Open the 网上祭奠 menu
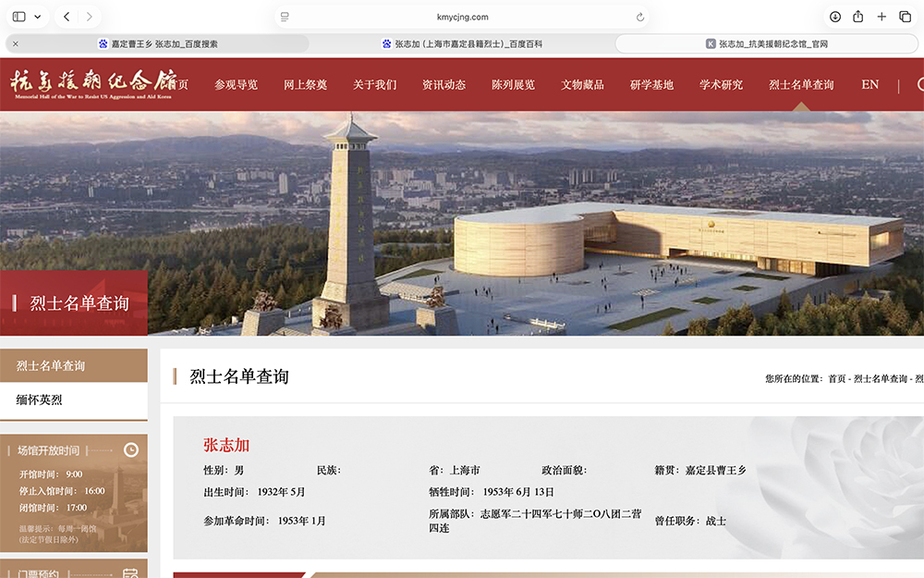924x578 pixels. [x=305, y=84]
